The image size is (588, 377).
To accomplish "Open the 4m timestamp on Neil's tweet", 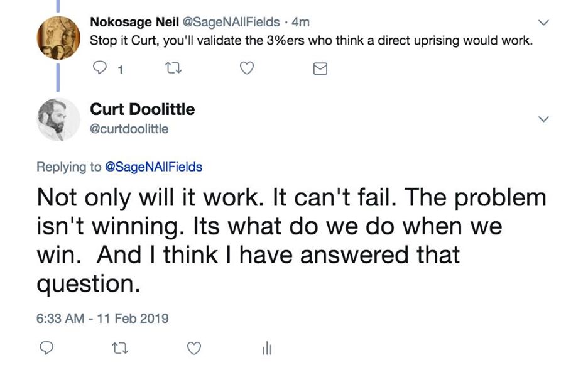I will click(x=301, y=22).
